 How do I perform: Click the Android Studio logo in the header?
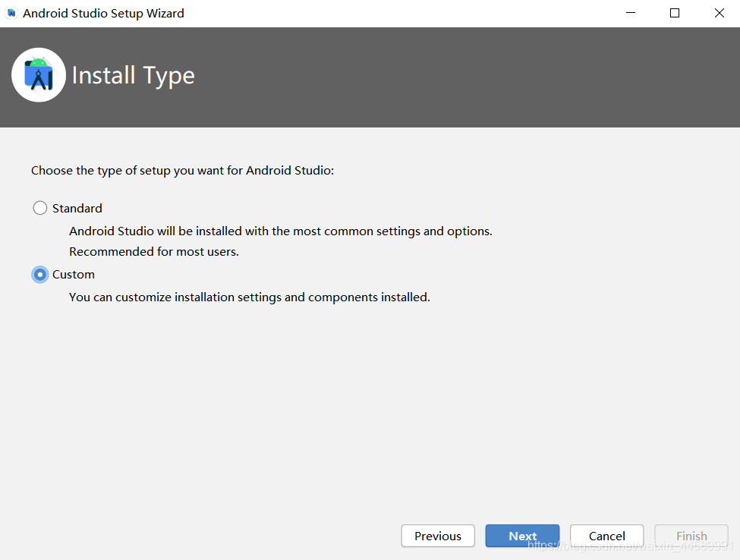39,75
